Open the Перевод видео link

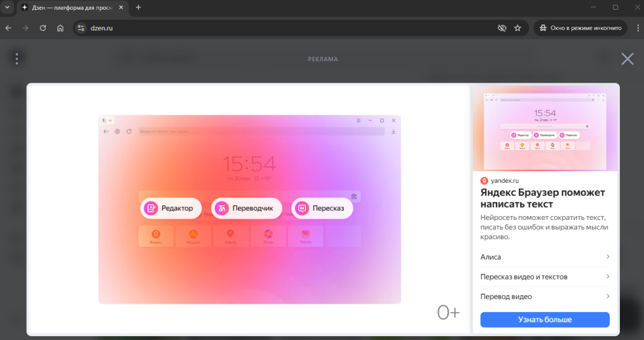545,297
